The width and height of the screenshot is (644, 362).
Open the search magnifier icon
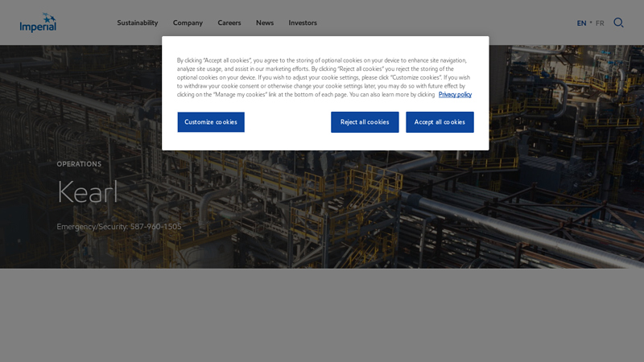coord(618,23)
